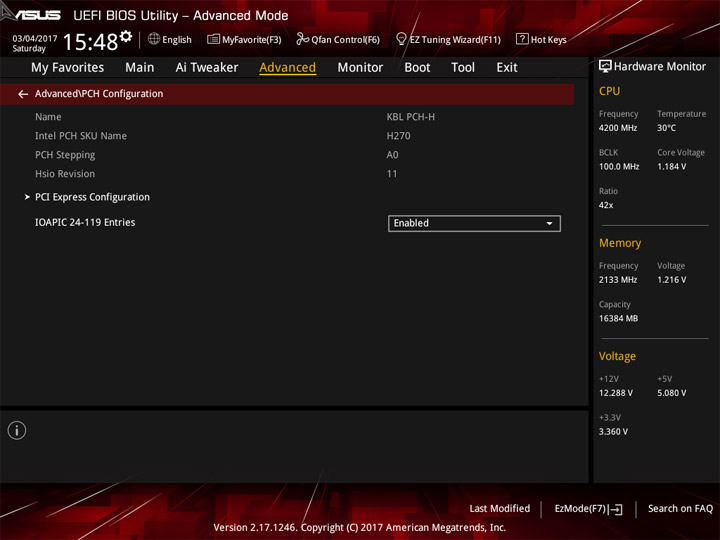Open the Exit tab

click(x=507, y=68)
